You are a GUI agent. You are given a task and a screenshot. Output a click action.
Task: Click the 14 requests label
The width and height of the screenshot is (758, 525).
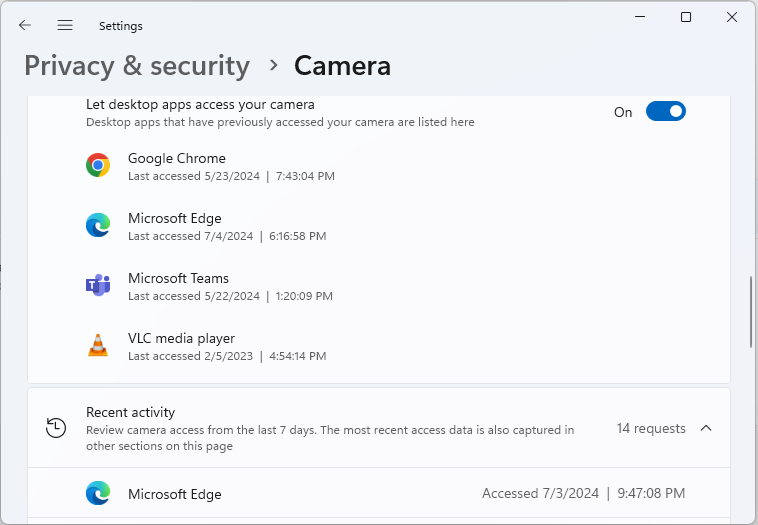[651, 428]
